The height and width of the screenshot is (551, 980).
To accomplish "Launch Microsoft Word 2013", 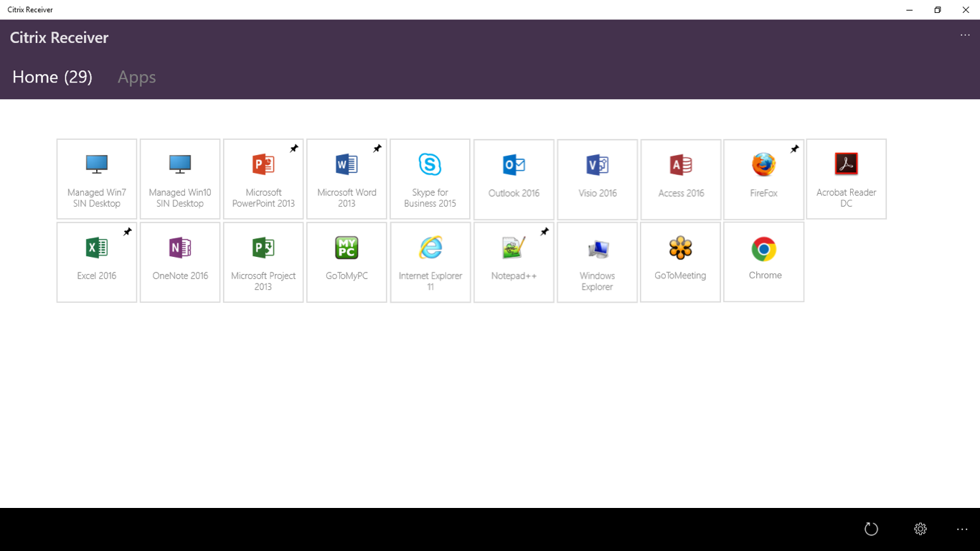I will point(347,179).
